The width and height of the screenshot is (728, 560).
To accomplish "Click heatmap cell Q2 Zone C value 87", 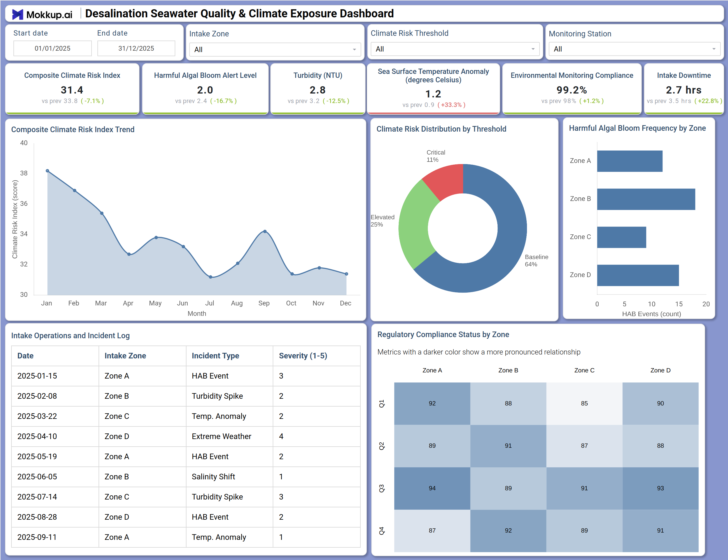I will click(x=584, y=446).
